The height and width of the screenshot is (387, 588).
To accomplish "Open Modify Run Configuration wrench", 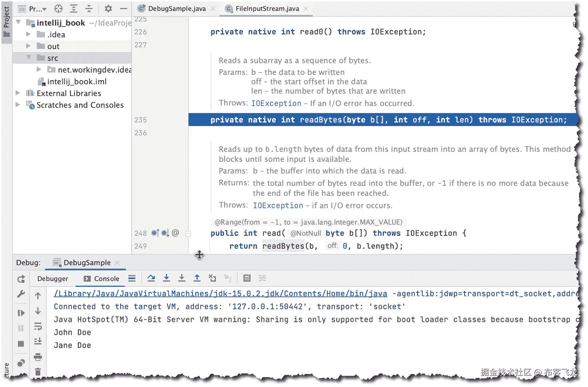I will coord(21,294).
